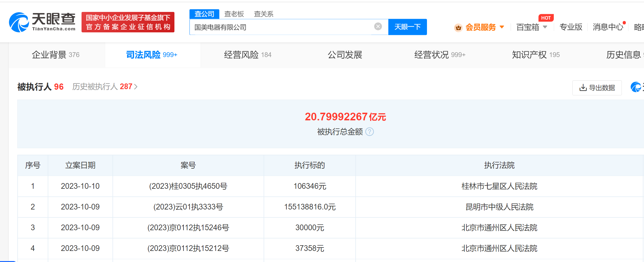Click the blue TianYanCha swirl icon at right

coord(636,87)
